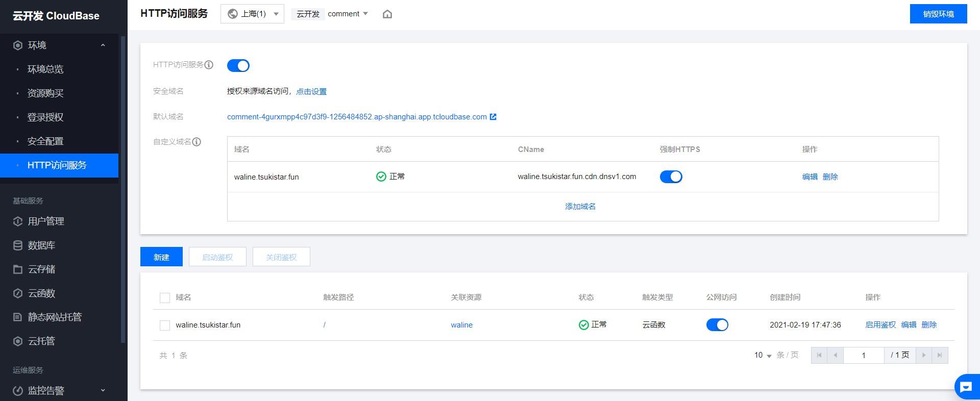Click green status check in trigger row

click(x=584, y=325)
